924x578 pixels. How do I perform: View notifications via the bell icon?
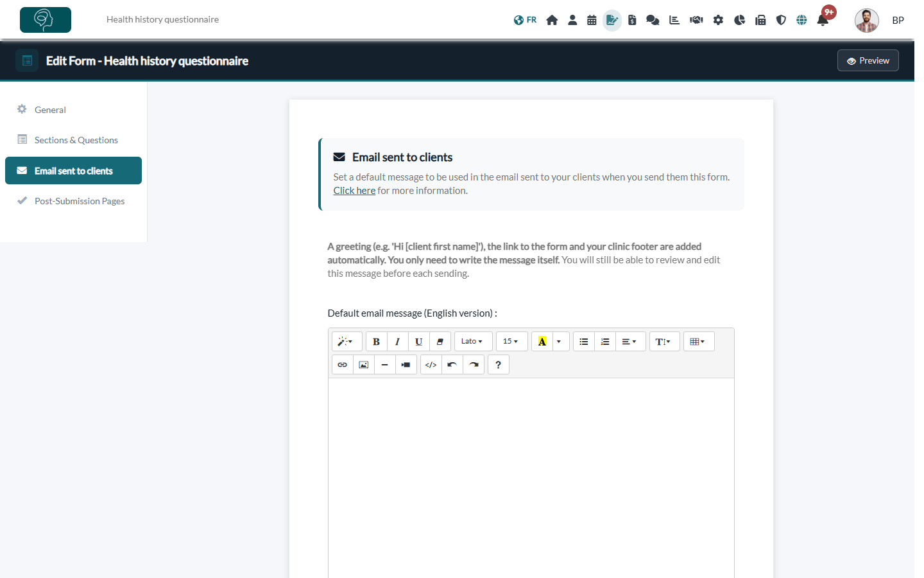point(823,20)
